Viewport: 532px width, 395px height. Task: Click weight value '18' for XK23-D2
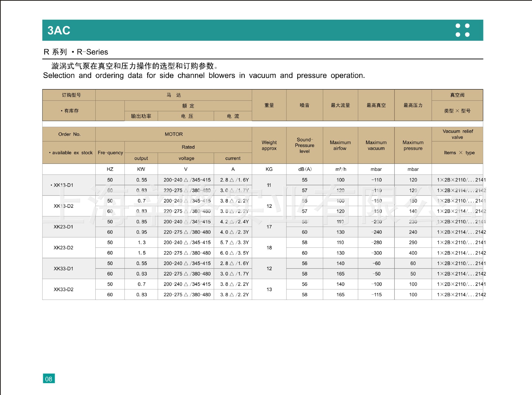coord(269,248)
